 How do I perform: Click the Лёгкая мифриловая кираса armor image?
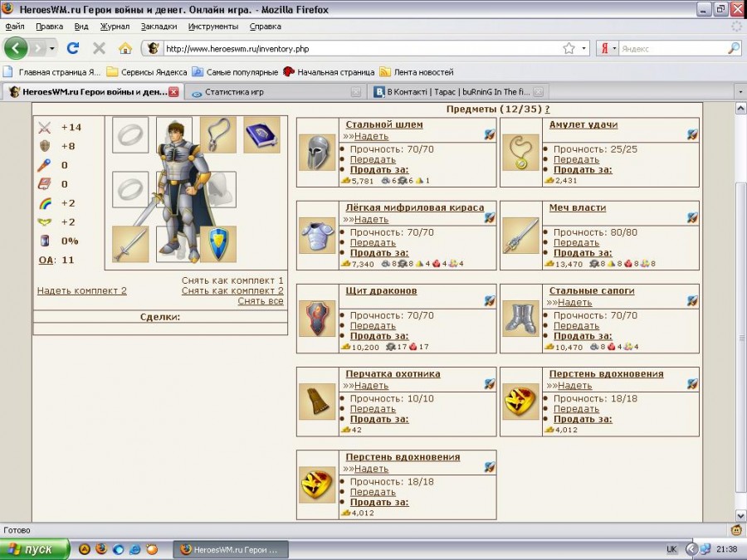[317, 236]
